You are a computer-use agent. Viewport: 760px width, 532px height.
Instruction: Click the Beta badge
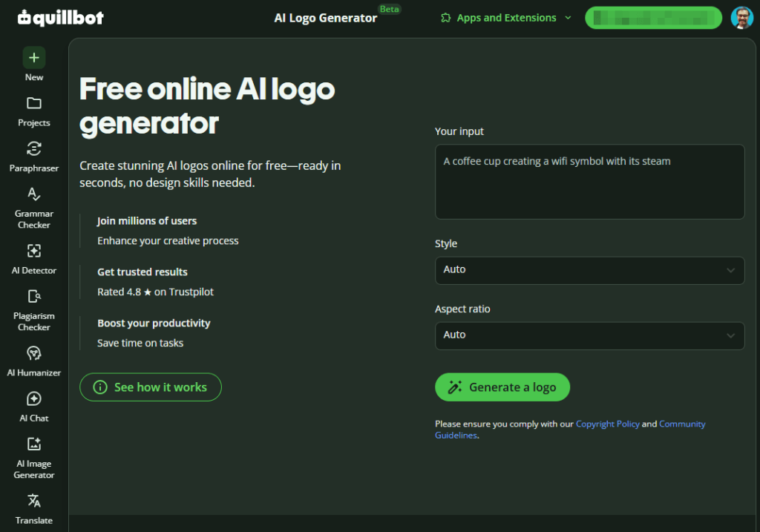[389, 9]
